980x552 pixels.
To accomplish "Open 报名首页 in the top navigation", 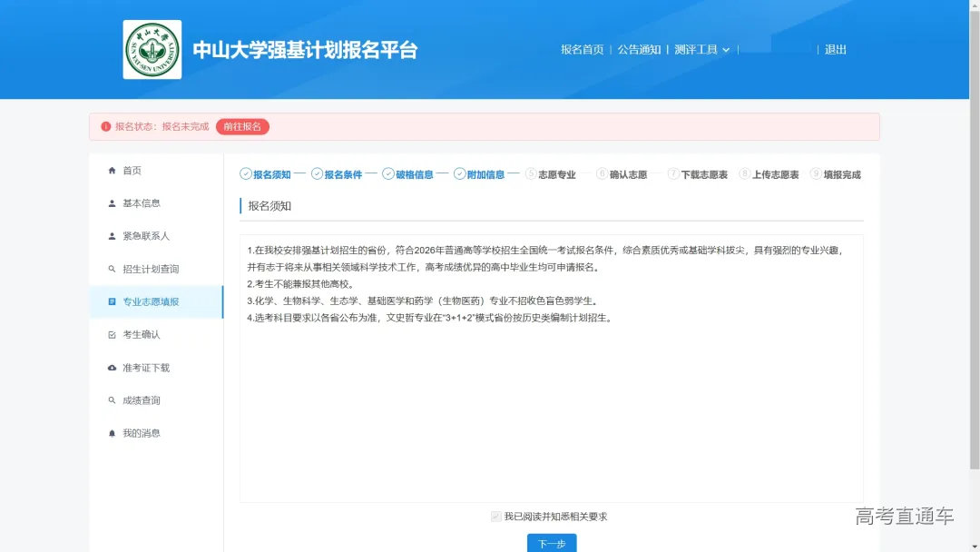I will tap(582, 50).
